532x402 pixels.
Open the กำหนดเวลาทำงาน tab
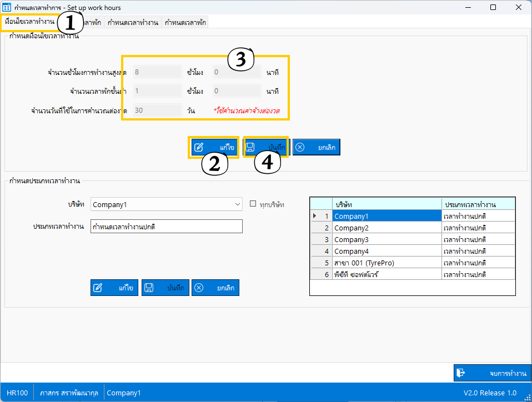pyautogui.click(x=133, y=22)
